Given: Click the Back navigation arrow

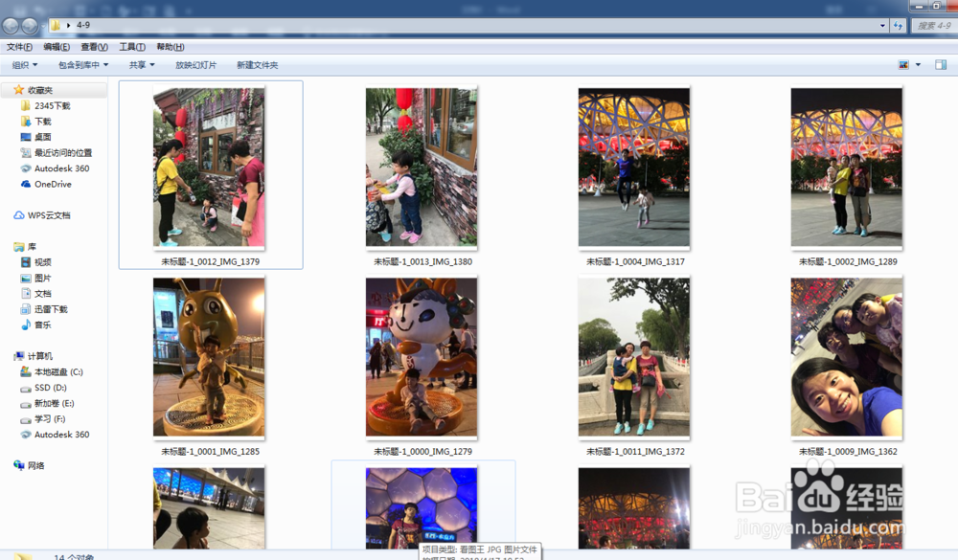Looking at the screenshot, I should tap(11, 25).
